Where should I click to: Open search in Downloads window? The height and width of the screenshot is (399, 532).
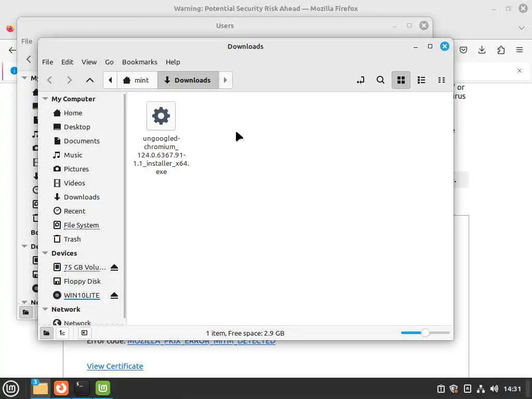coord(381,80)
